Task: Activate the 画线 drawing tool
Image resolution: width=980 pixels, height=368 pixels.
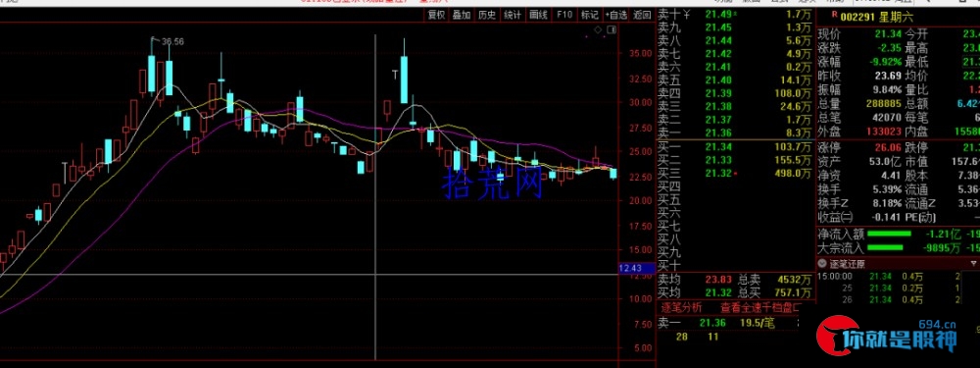Action: pos(538,15)
